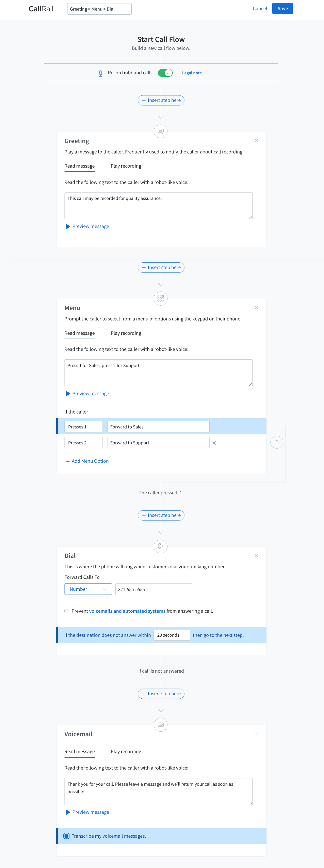The width and height of the screenshot is (324, 868).
Task: Open the 20 seconds timeout dropdown
Action: [x=172, y=635]
